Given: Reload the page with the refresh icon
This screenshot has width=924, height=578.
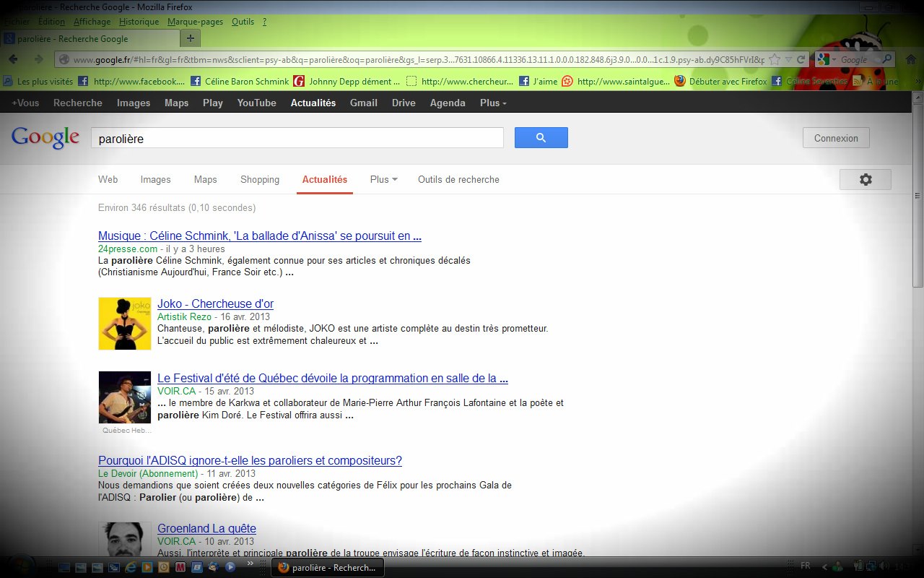Looking at the screenshot, I should coord(801,59).
